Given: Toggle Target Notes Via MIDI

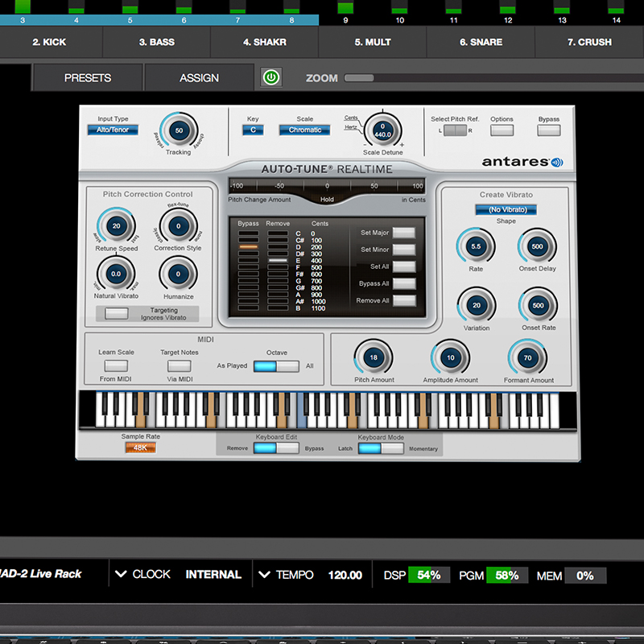Looking at the screenshot, I should point(179,365).
